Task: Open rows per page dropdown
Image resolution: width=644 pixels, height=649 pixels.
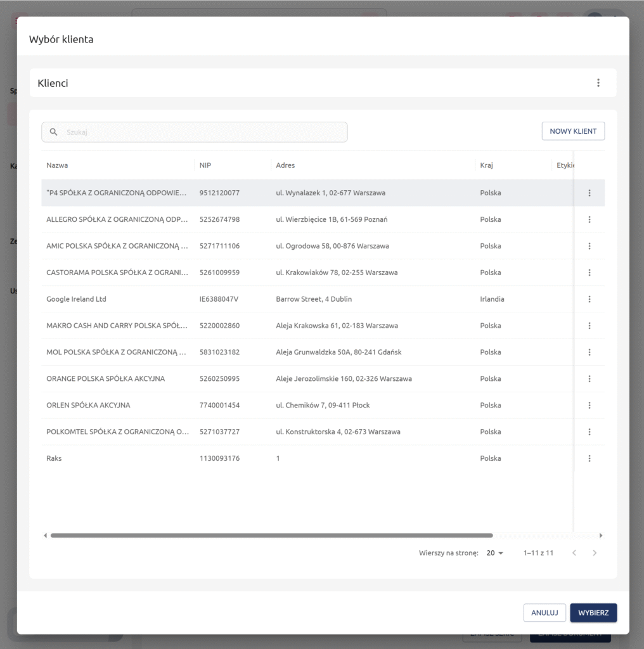Action: coord(494,553)
